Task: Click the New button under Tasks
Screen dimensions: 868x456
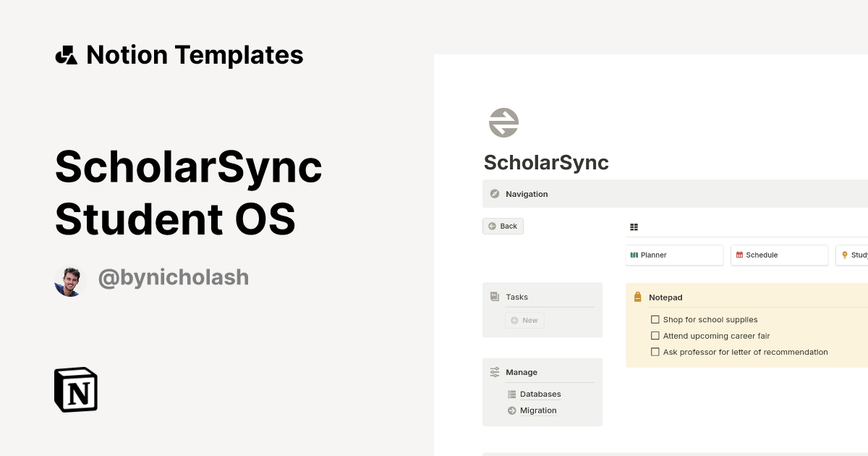Action: pos(524,319)
